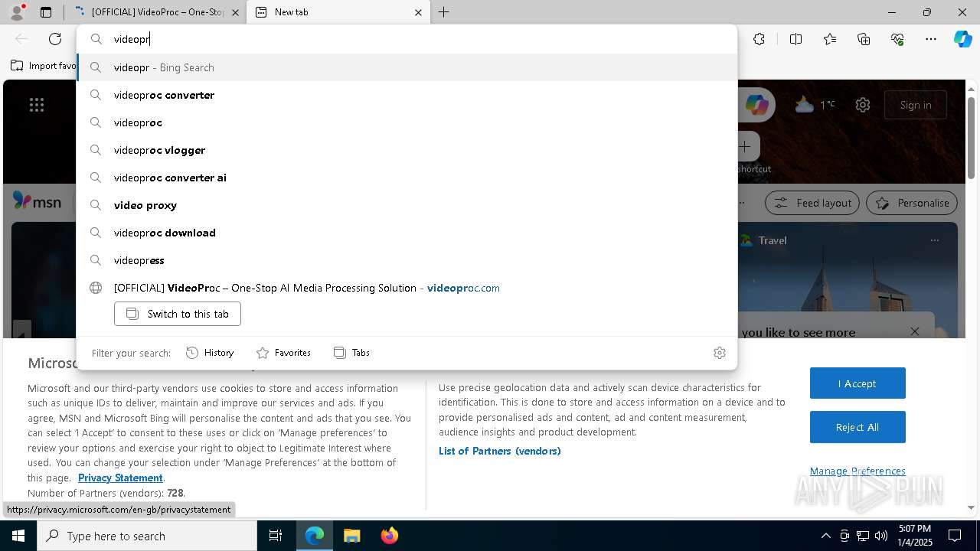
Task: Open the Favorites star icon in toolbar
Action: (830, 39)
